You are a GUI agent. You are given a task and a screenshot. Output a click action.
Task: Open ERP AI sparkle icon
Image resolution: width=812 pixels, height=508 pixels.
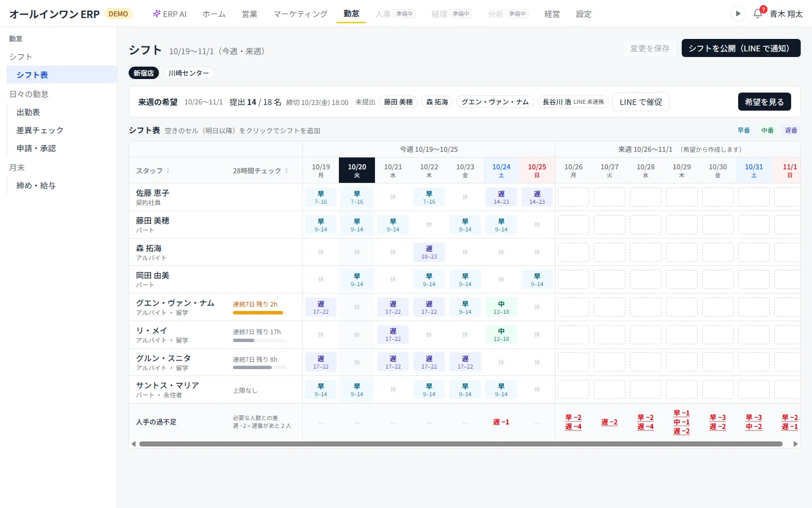pos(157,14)
